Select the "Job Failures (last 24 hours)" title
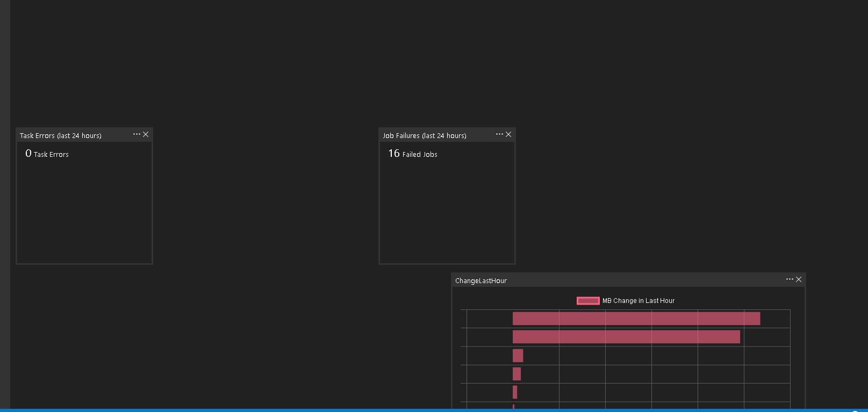This screenshot has width=868, height=412. click(x=425, y=136)
